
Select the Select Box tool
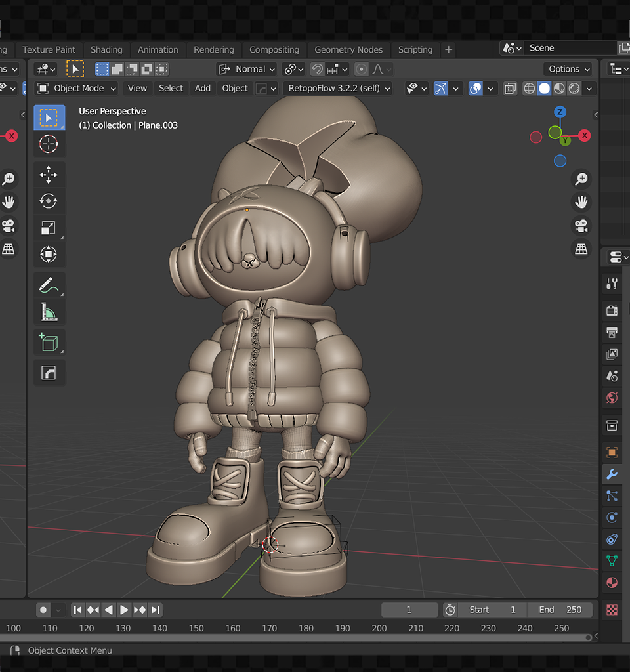pyautogui.click(x=49, y=117)
